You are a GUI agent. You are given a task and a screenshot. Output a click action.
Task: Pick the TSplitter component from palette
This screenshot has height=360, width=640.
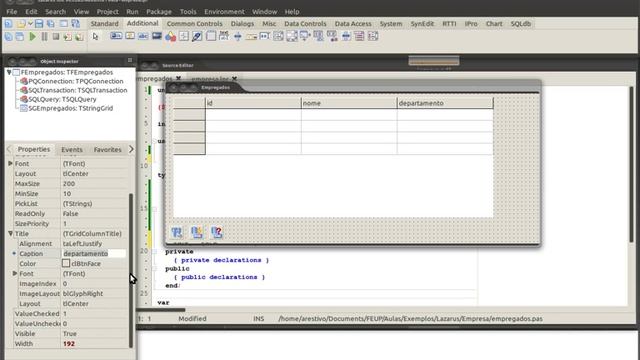[x=238, y=36]
